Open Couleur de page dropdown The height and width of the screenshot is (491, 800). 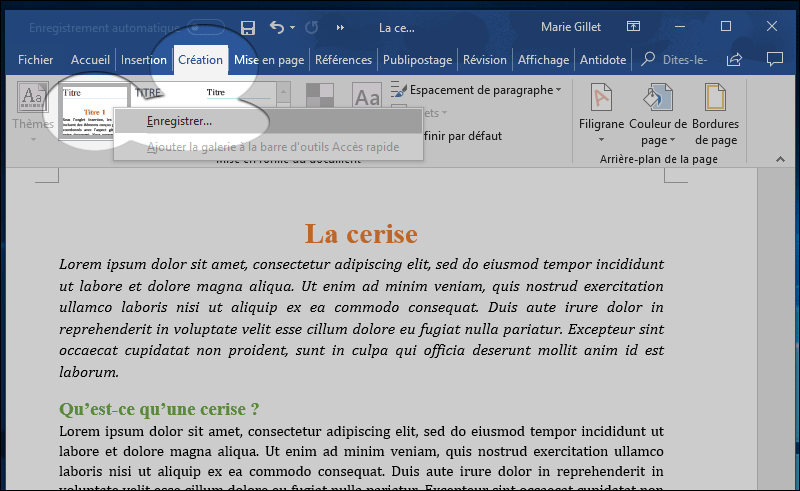coord(658,114)
